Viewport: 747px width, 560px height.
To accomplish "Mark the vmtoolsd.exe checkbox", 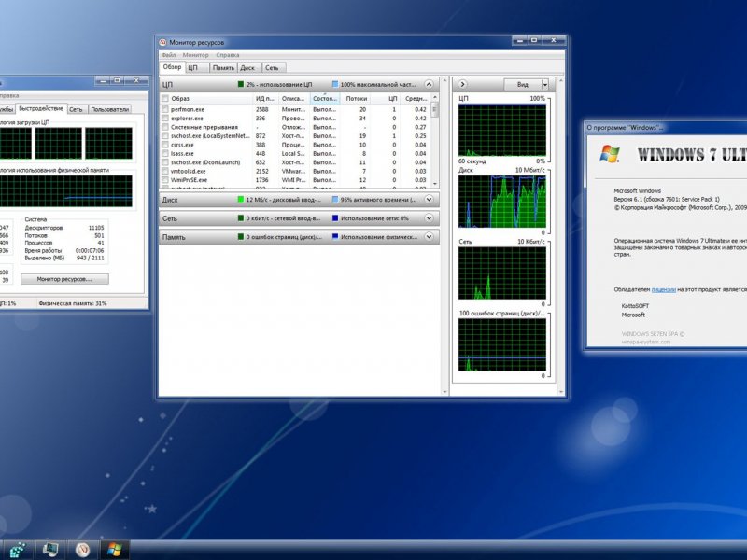I will click(x=165, y=171).
